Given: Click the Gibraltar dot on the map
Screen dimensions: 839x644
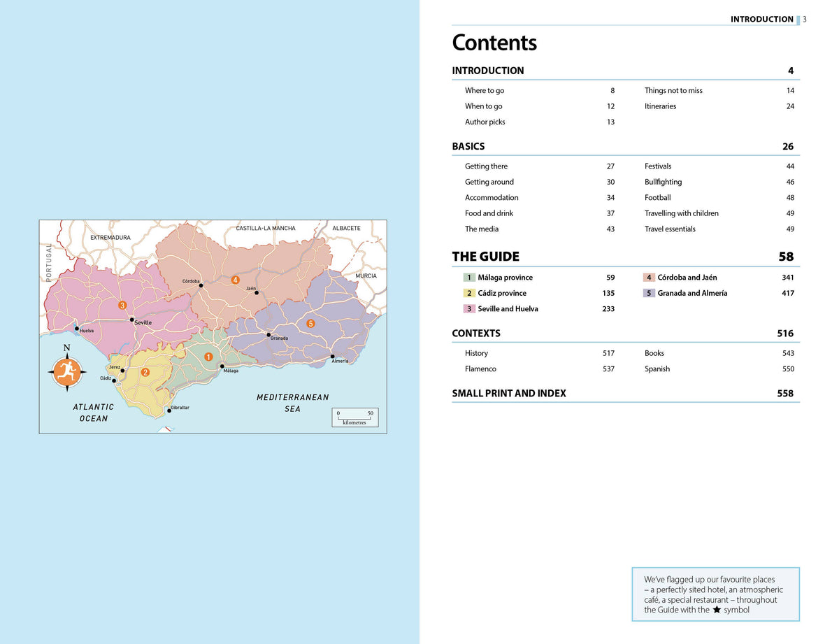Looking at the screenshot, I should click(169, 410).
